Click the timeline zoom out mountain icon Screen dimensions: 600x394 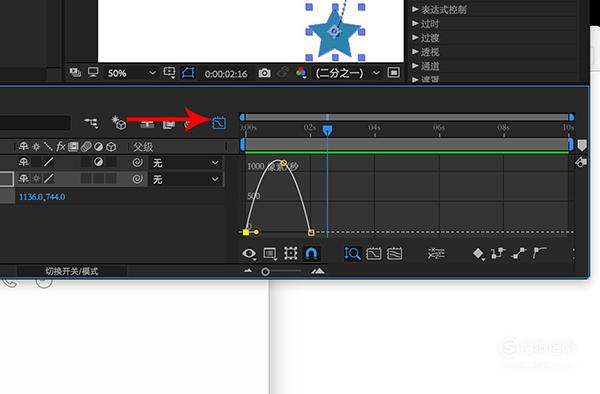click(x=248, y=271)
